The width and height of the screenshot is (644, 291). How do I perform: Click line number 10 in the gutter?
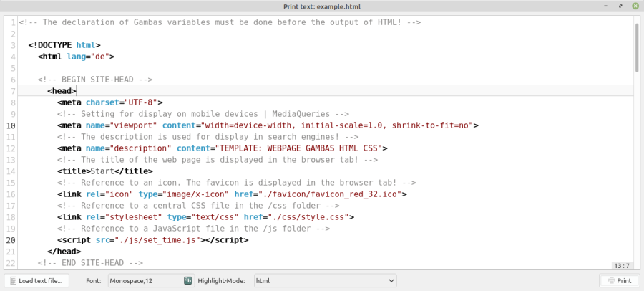click(11, 125)
